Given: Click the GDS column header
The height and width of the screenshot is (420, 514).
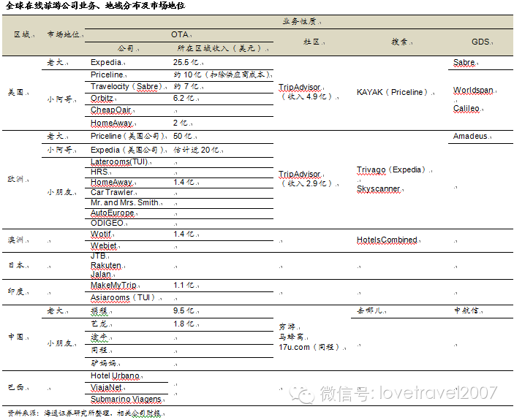Looking at the screenshot, I should 480,42.
